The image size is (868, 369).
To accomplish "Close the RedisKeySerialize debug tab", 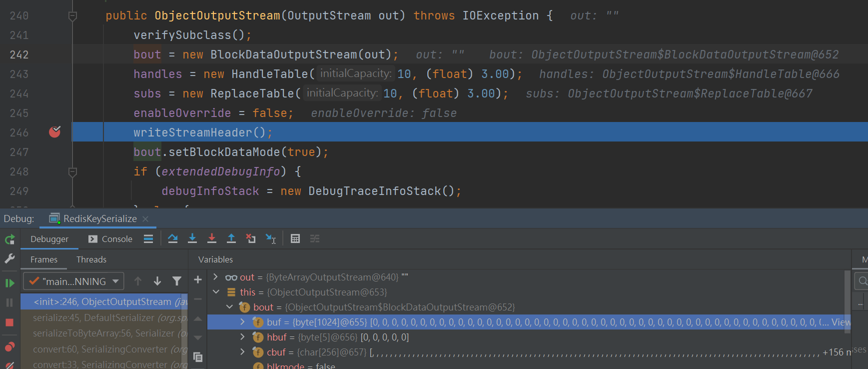I will (x=145, y=219).
